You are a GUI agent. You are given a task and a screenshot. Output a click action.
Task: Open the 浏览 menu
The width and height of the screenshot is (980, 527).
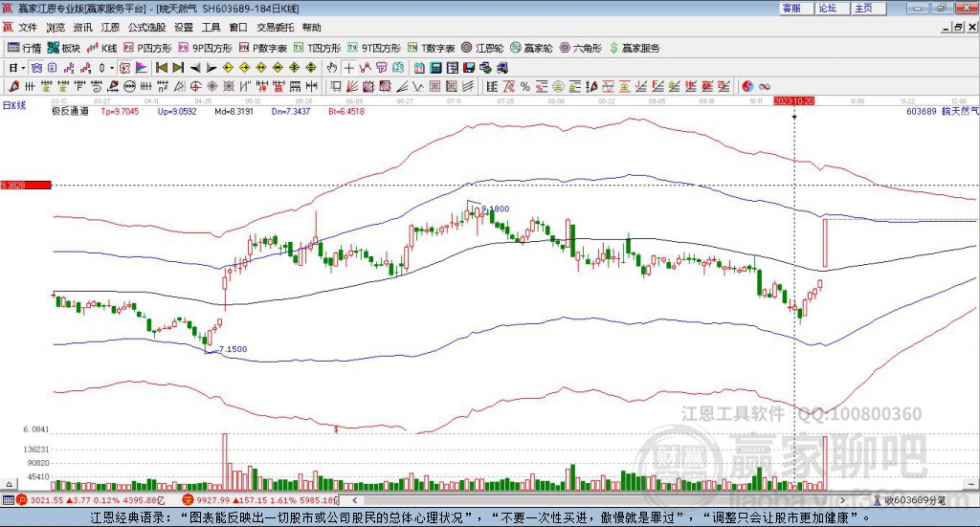tap(55, 28)
